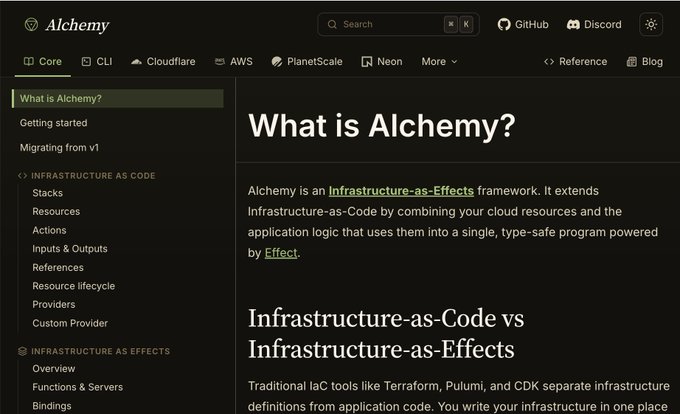Click the PlanetScale logo icon
This screenshot has width=680, height=414.
277,62
